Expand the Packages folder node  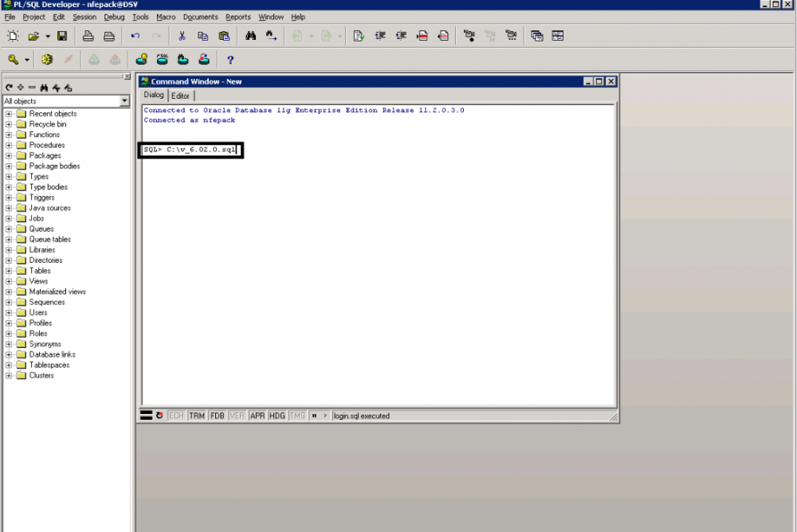click(x=9, y=156)
